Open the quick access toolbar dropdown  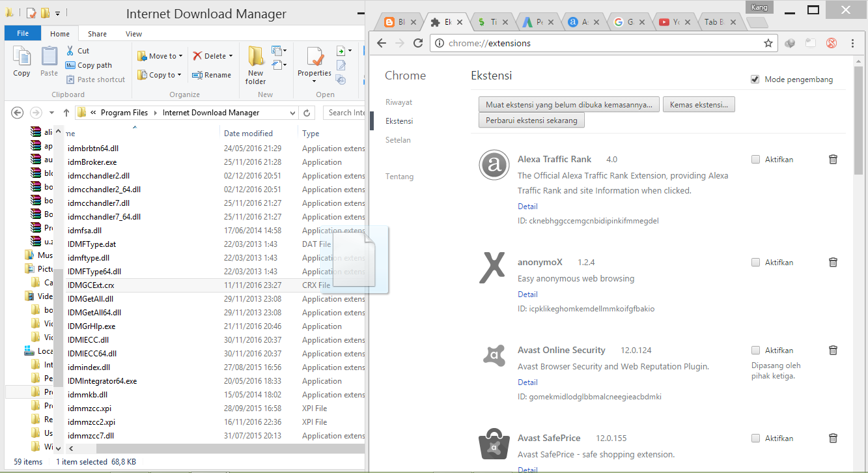click(57, 13)
